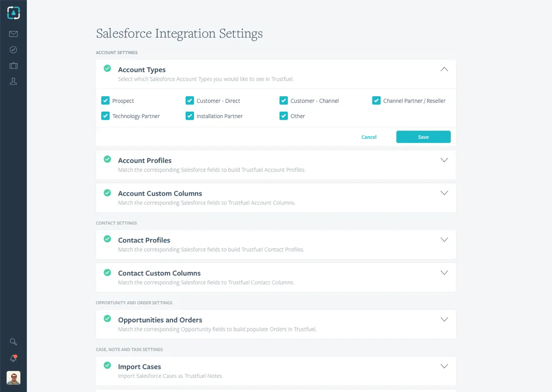
Task: Open the email icon in the sidebar
Action: pos(13,34)
